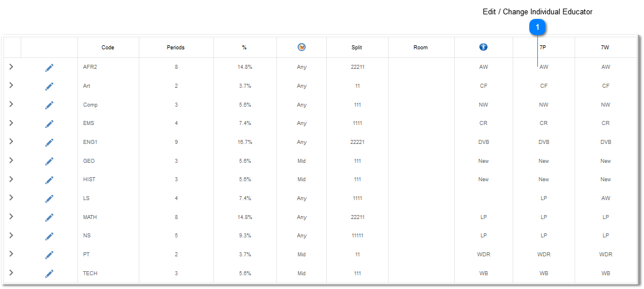Click the clock icon column header
644x289 pixels.
302,47
